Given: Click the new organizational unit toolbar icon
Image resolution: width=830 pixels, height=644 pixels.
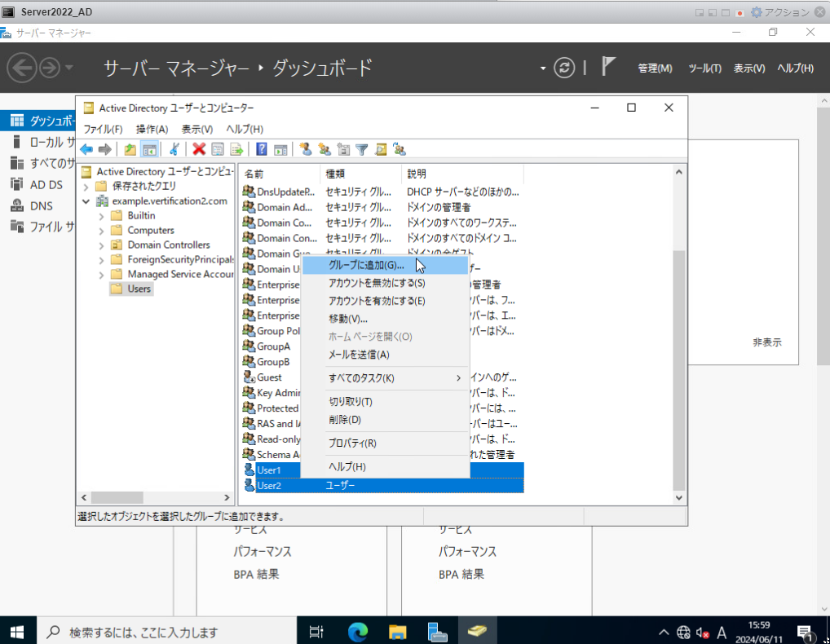Looking at the screenshot, I should coord(343,150).
